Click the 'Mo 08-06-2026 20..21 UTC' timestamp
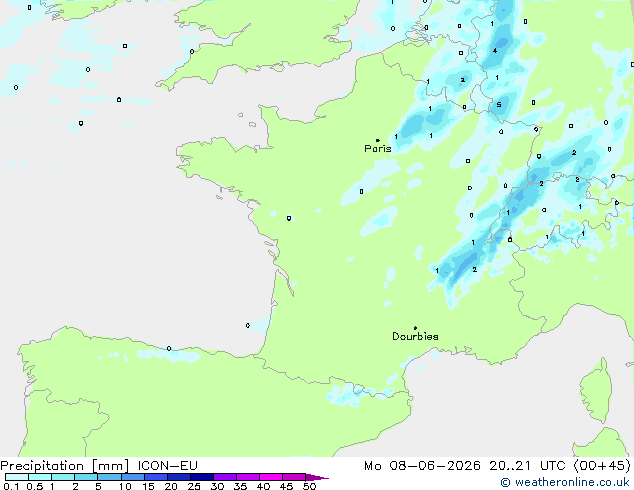Viewport: 634px width, 490px height. pyautogui.click(x=465, y=466)
